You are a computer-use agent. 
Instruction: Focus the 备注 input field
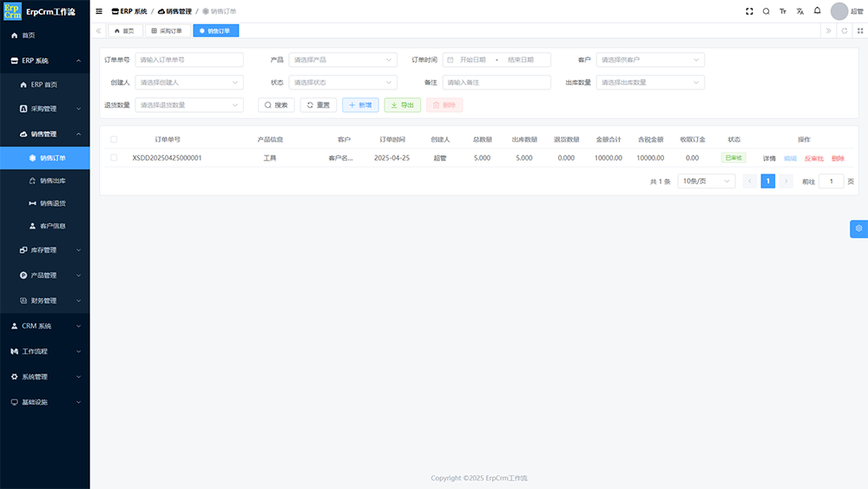click(496, 83)
